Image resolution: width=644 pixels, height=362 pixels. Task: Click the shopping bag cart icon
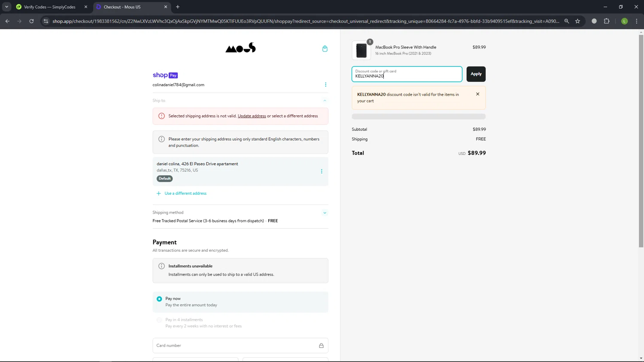(x=325, y=48)
